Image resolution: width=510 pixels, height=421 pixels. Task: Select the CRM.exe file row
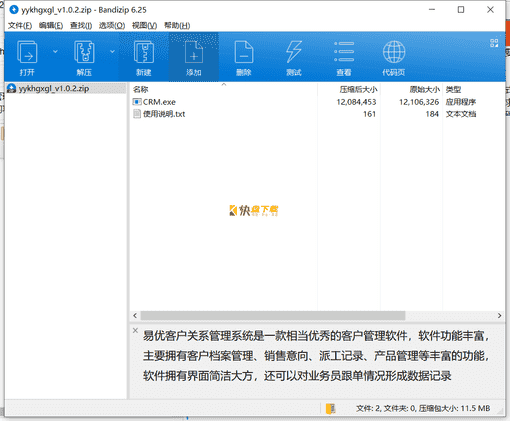pyautogui.click(x=317, y=102)
